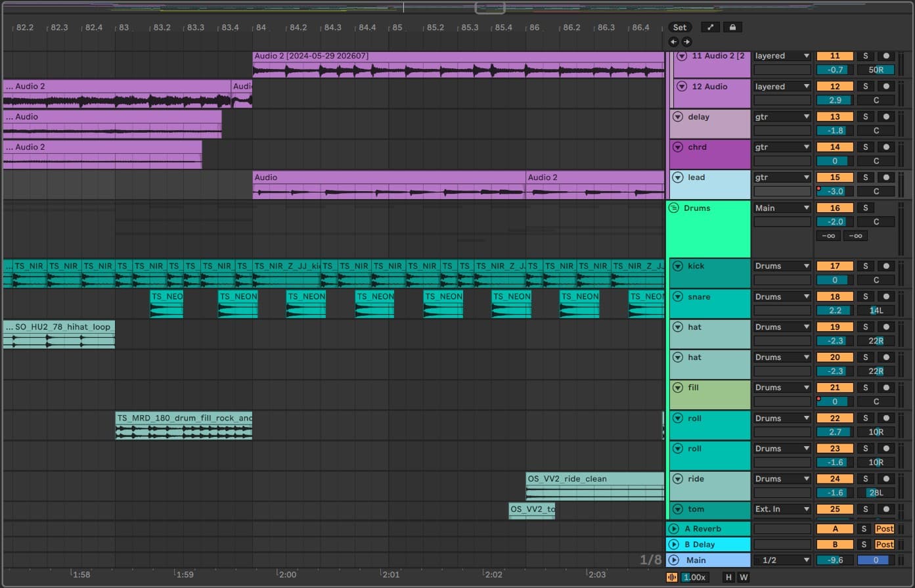The height and width of the screenshot is (588, 915).
Task: Deactivate track 14 chrd with its activator
Action: pos(835,147)
